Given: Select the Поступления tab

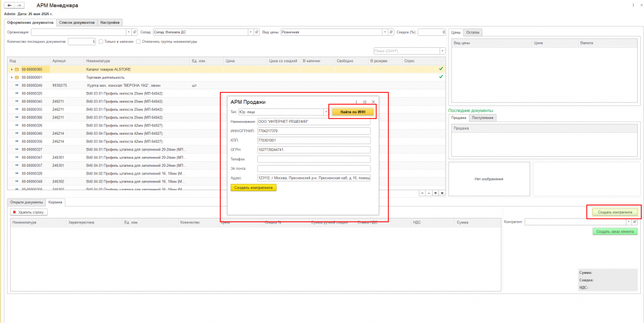Looking at the screenshot, I should point(483,118).
